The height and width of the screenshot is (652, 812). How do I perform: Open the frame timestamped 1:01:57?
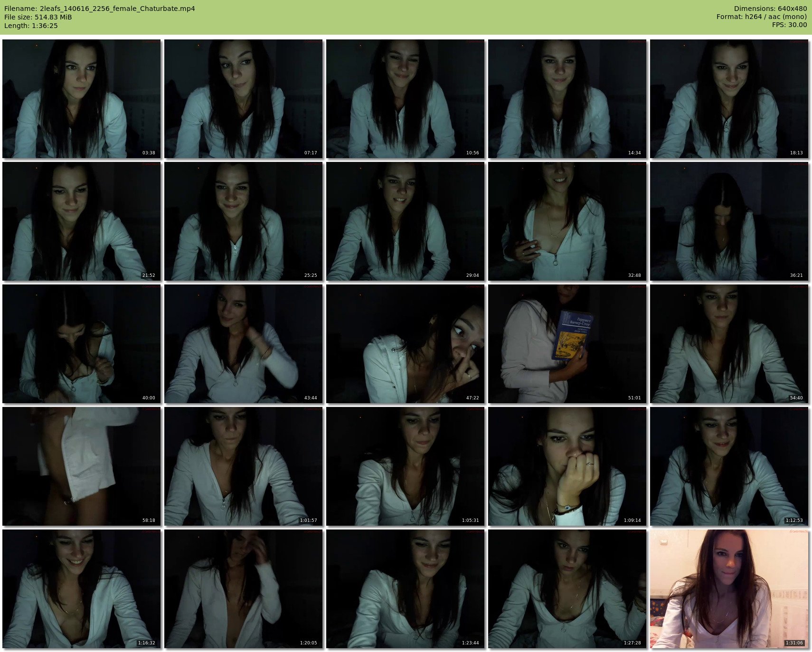click(x=243, y=466)
